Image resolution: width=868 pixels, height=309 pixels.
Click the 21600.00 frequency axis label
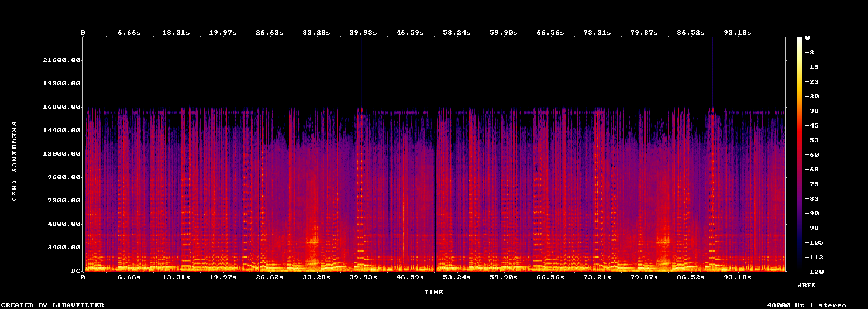(62, 60)
